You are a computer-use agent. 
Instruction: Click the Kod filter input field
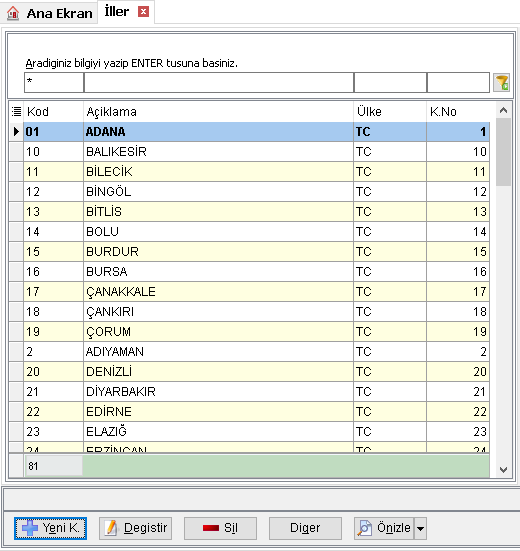(54, 83)
